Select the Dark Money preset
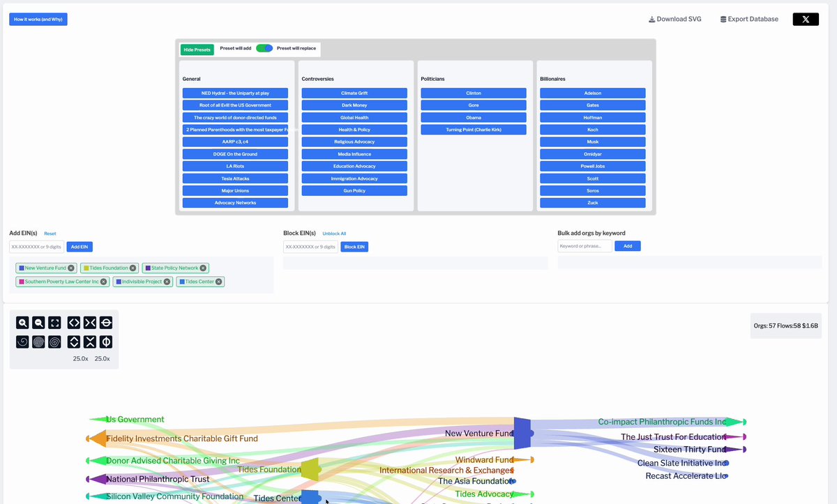This screenshot has width=837, height=504. point(354,105)
